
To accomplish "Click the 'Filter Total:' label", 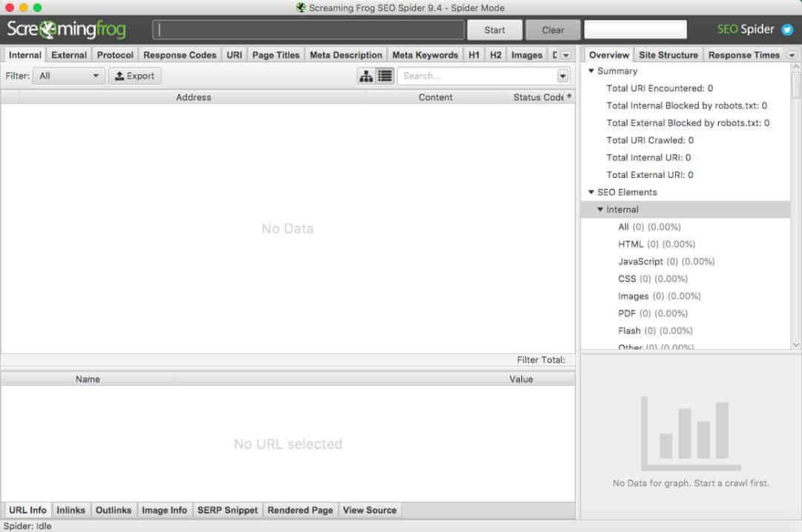I will (x=541, y=360).
